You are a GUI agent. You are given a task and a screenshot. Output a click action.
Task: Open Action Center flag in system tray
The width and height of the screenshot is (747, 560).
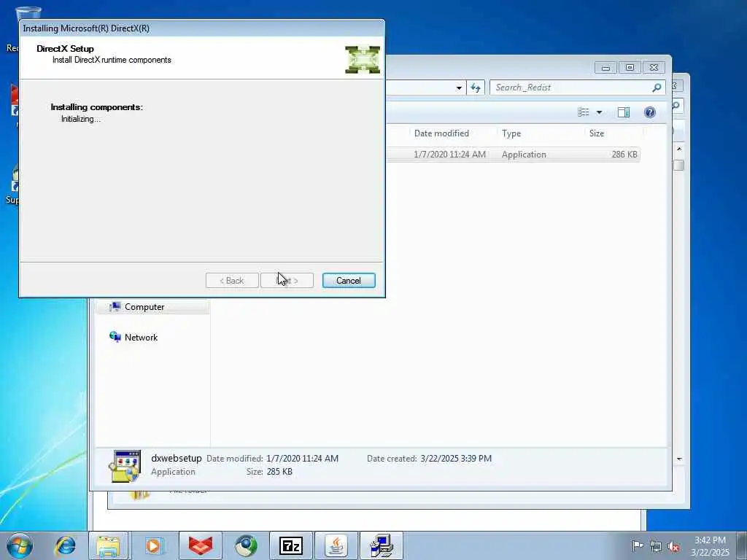coord(637,545)
